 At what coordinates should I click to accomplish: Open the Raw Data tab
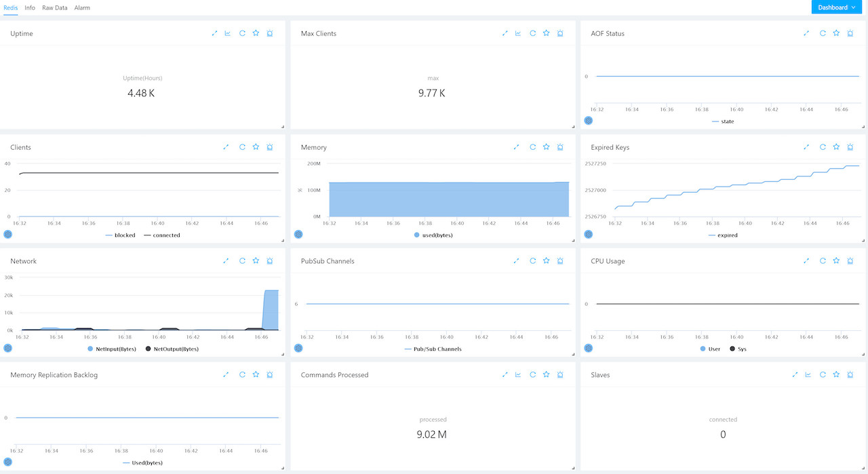coord(54,7)
